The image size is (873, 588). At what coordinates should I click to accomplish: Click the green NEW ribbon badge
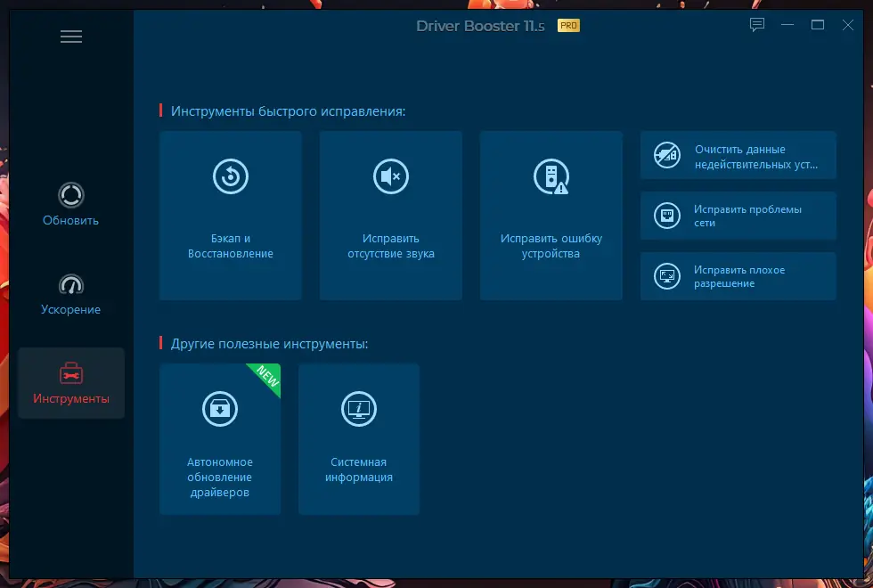click(x=266, y=378)
